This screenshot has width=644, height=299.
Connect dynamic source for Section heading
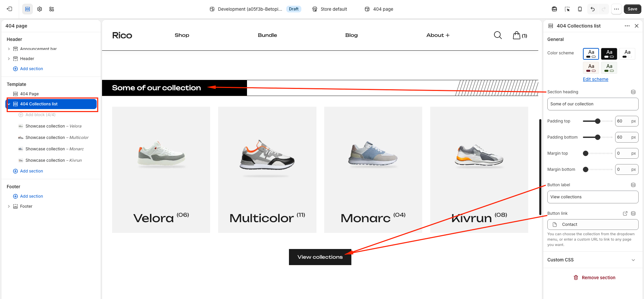633,92
